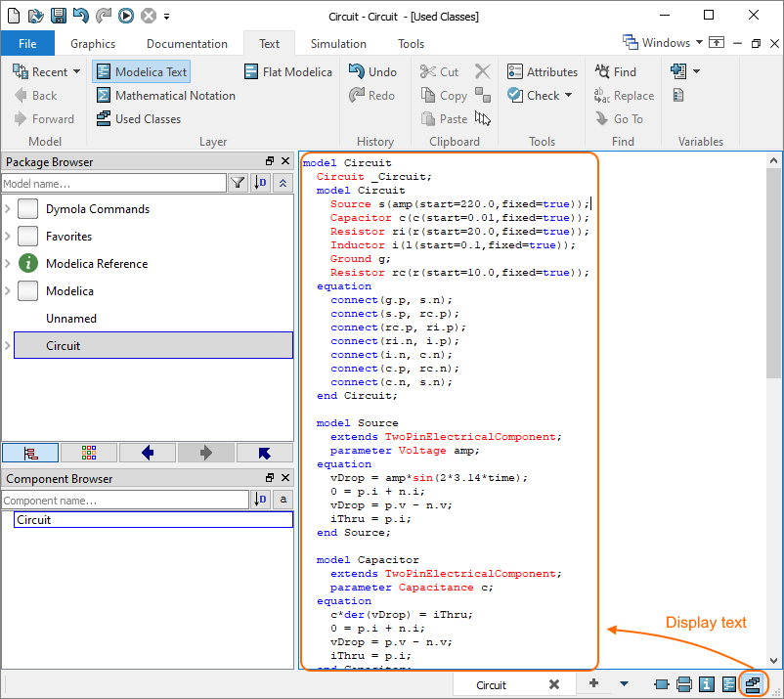784x699 pixels.
Task: Toggle the Modelica Text layer button
Action: tap(141, 72)
